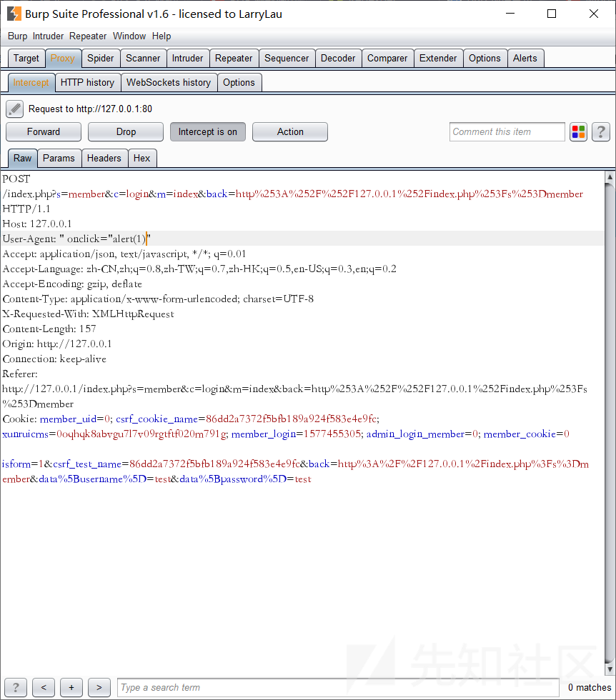Screen dimensions: 616x700
Task: Open the WebSockets history sub-tab
Action: click(169, 83)
